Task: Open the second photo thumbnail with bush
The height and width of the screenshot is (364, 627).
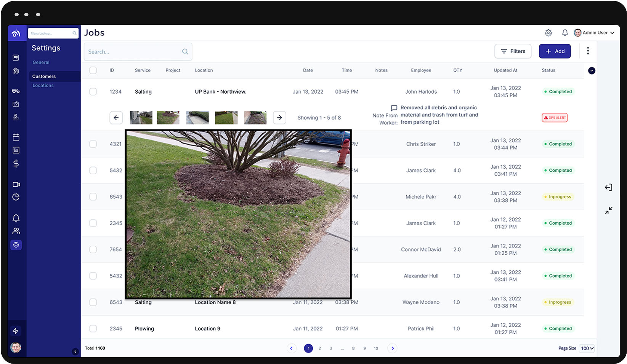Action: (168, 118)
